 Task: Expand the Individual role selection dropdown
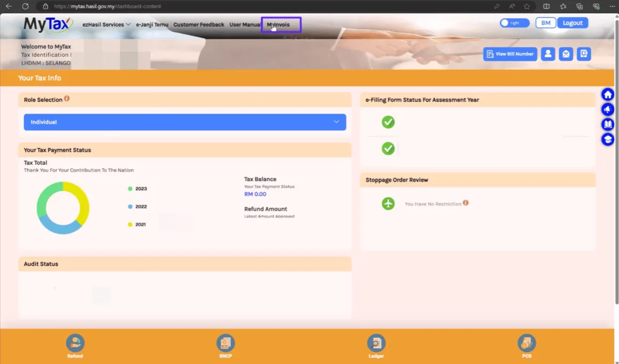185,122
